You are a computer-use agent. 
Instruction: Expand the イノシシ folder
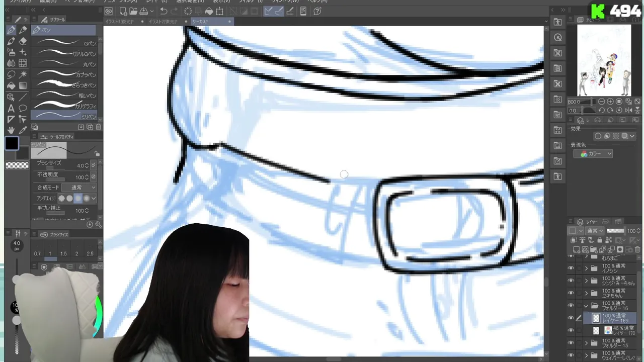(586, 268)
